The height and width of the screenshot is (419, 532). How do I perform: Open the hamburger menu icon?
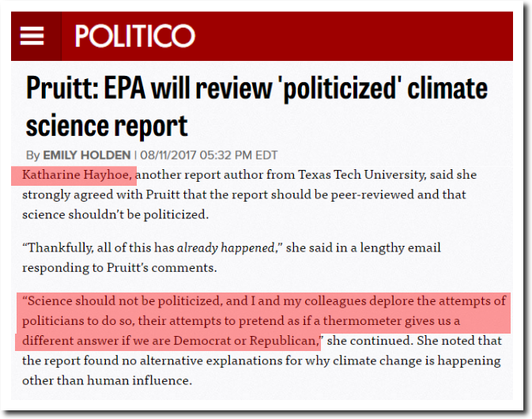pos(32,36)
